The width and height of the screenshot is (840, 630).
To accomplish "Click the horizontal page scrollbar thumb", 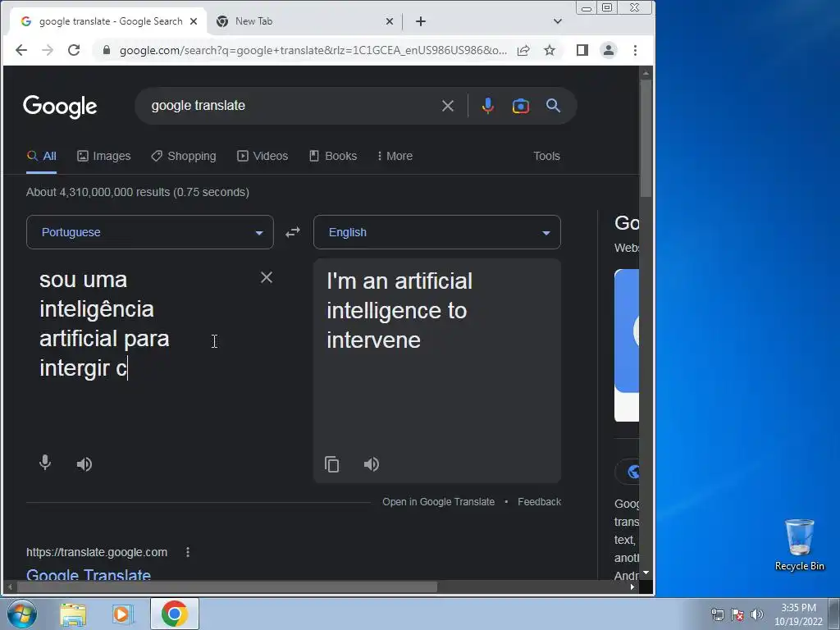I will (227, 587).
